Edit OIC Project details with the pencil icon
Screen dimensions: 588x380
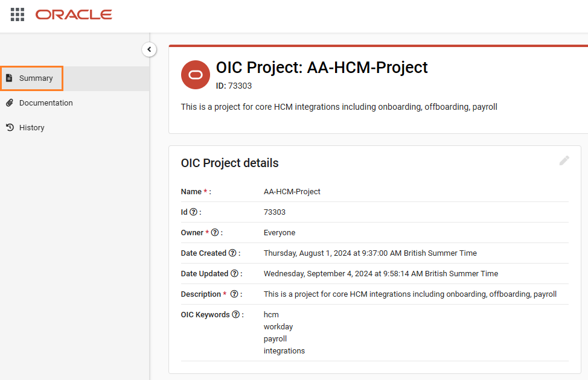pyautogui.click(x=564, y=161)
